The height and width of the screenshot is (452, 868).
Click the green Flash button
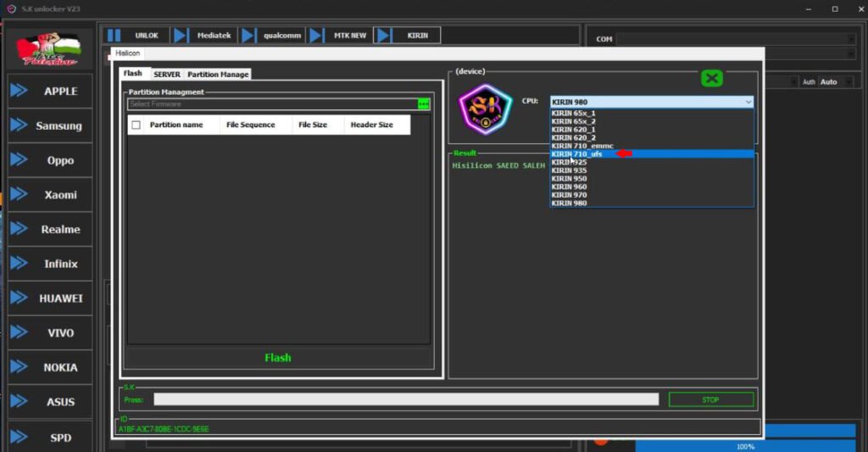point(278,358)
